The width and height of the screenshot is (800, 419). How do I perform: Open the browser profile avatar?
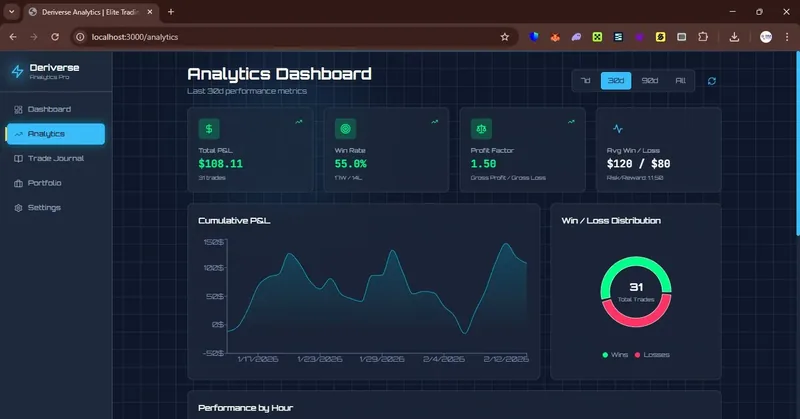point(765,37)
